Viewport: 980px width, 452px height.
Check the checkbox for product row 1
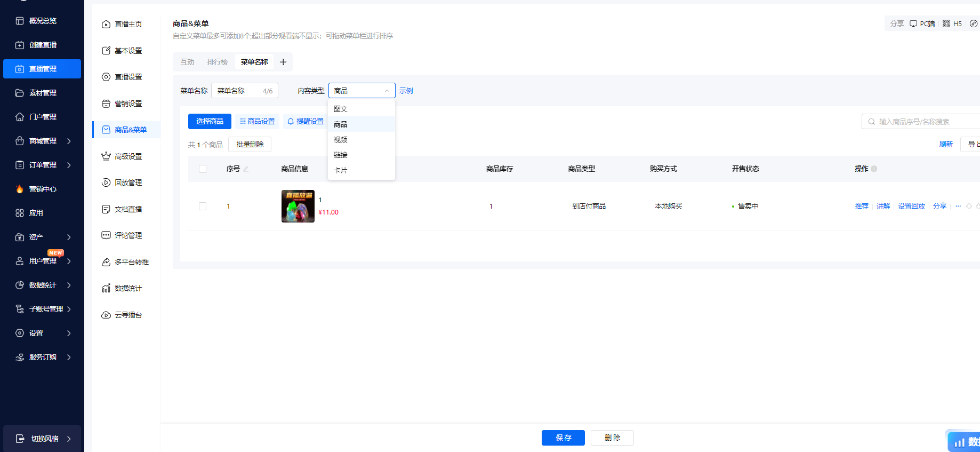click(203, 206)
